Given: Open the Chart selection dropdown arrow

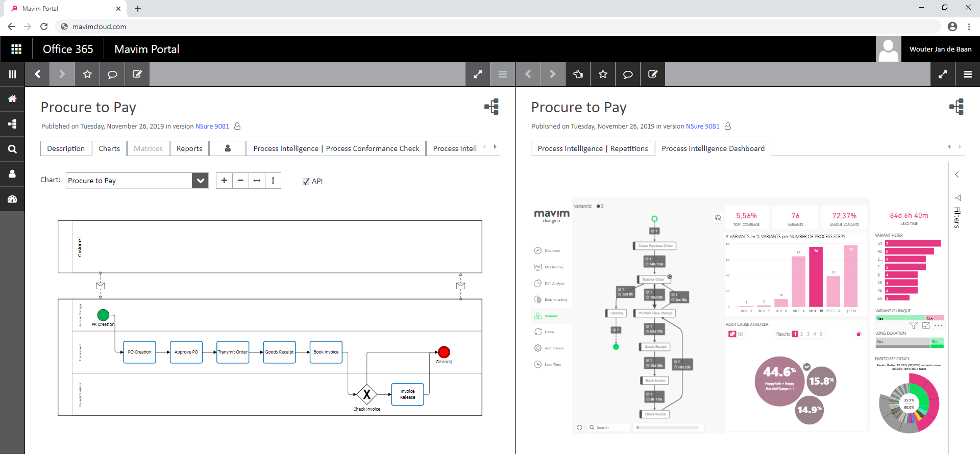Looking at the screenshot, I should [x=200, y=181].
